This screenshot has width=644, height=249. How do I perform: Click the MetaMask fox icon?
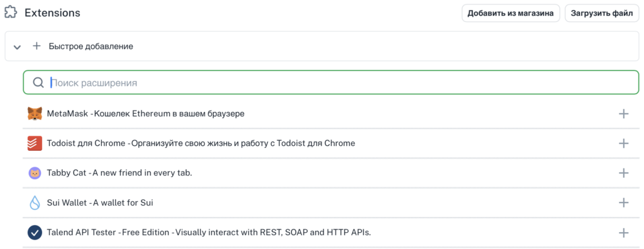click(35, 114)
